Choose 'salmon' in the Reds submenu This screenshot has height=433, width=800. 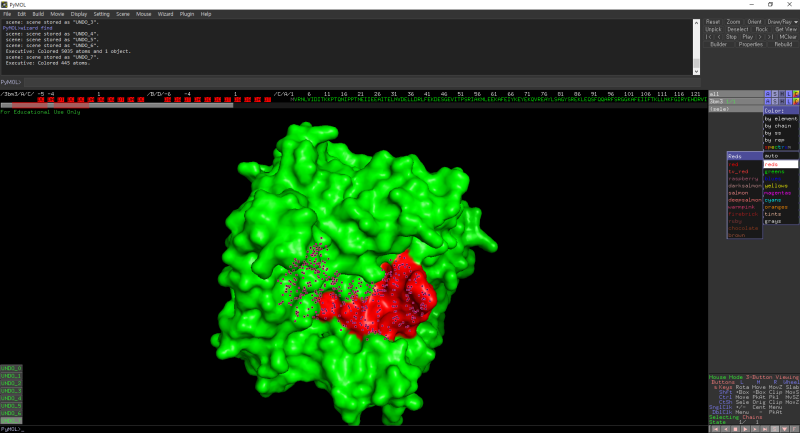pos(744,193)
